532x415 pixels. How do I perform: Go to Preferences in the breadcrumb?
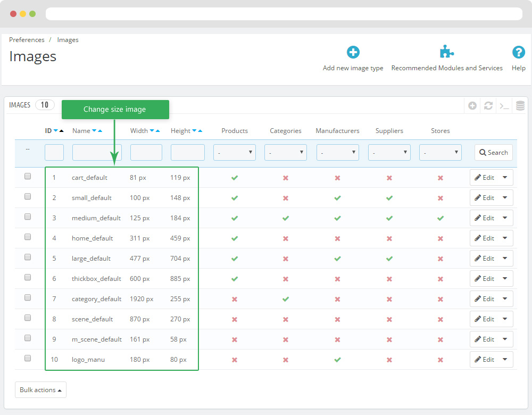click(x=27, y=40)
